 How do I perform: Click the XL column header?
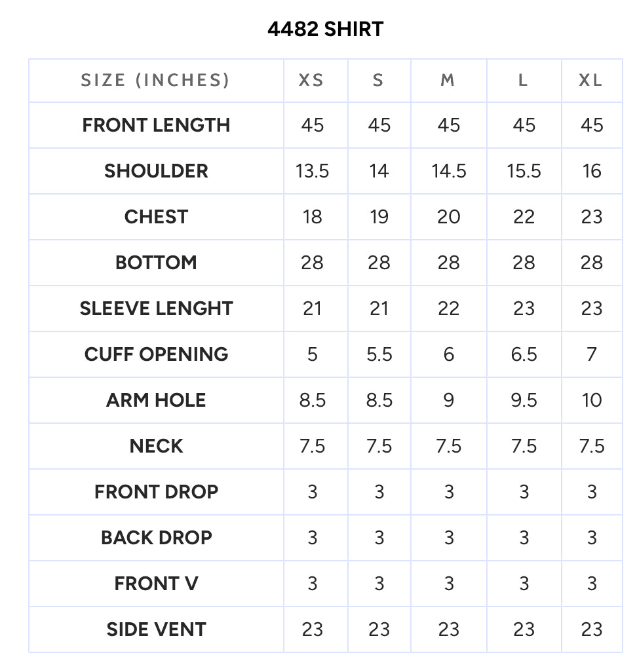click(x=590, y=80)
